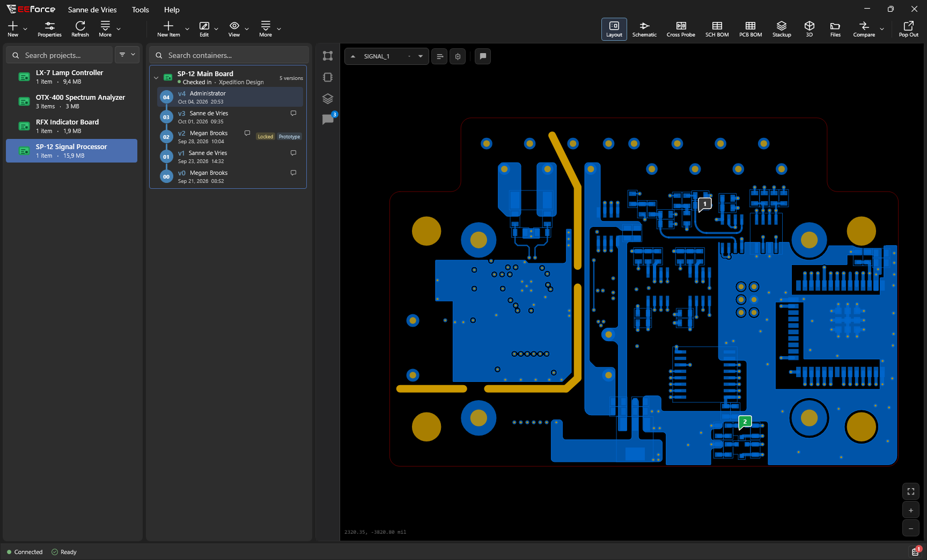This screenshot has width=927, height=560.
Task: Select version v4 by Administrator
Action: 230,97
